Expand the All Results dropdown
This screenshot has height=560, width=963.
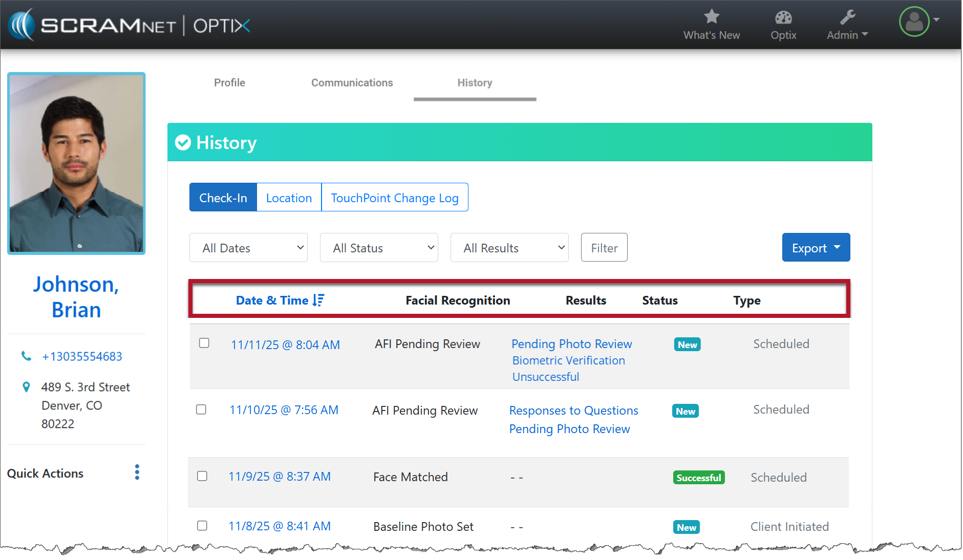pyautogui.click(x=509, y=248)
